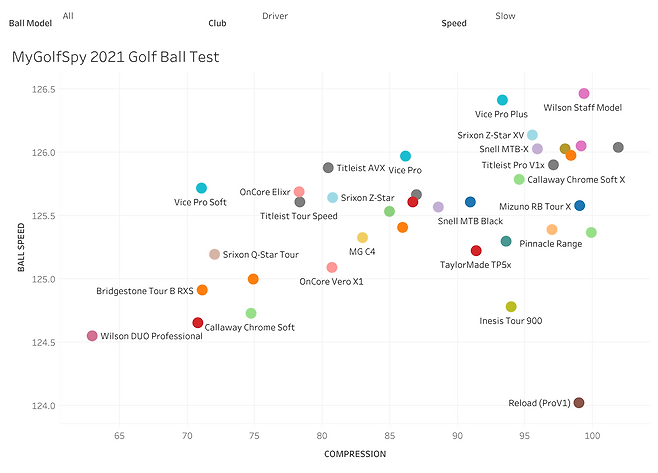Select the Vice Pro Soft teal marker
The width and height of the screenshot is (658, 473).
201,188
